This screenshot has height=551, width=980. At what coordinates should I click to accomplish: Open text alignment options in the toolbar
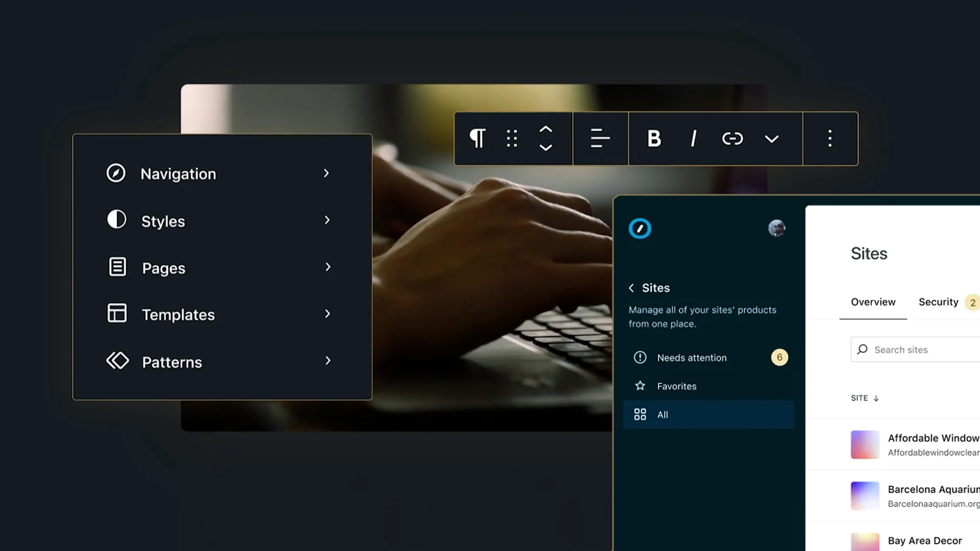[600, 138]
